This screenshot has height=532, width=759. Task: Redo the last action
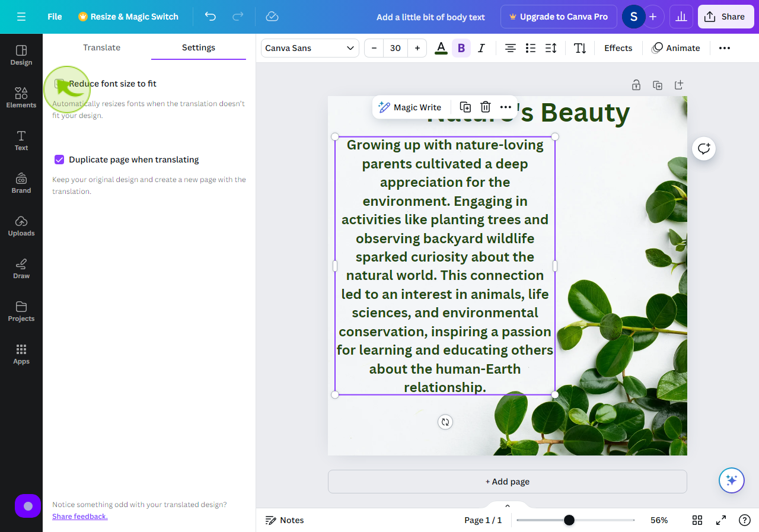click(x=238, y=17)
